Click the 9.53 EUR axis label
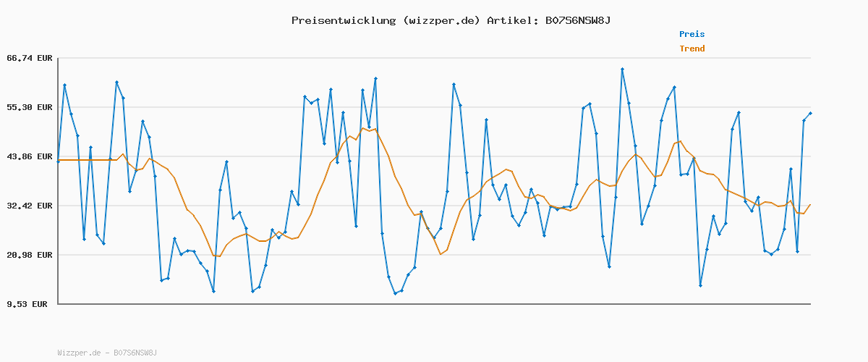Screen dimensions: 868x362 [x=27, y=304]
